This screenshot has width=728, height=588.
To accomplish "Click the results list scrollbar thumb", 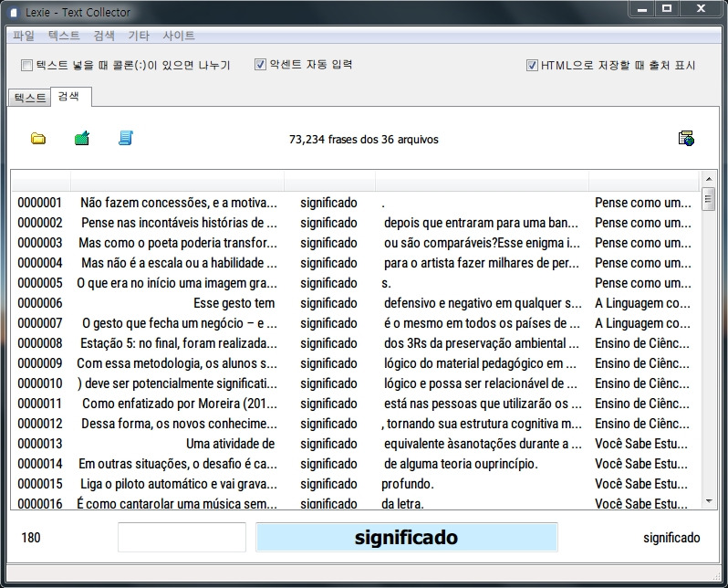I will pyautogui.click(x=709, y=199).
